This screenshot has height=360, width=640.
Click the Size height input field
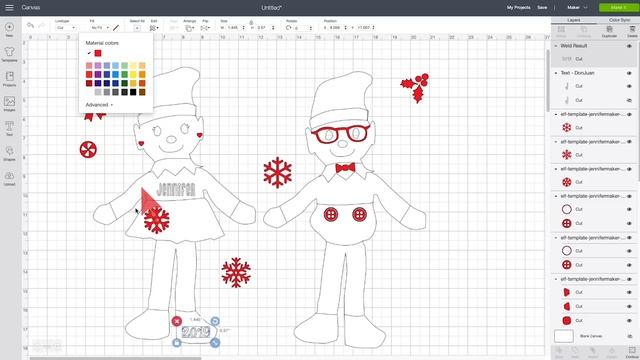tap(263, 28)
